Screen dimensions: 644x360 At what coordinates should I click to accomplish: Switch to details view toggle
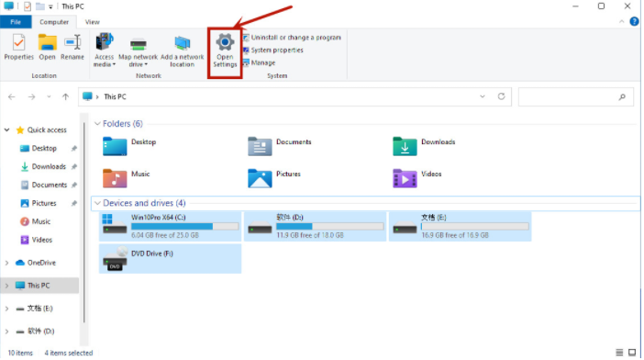tap(619, 353)
